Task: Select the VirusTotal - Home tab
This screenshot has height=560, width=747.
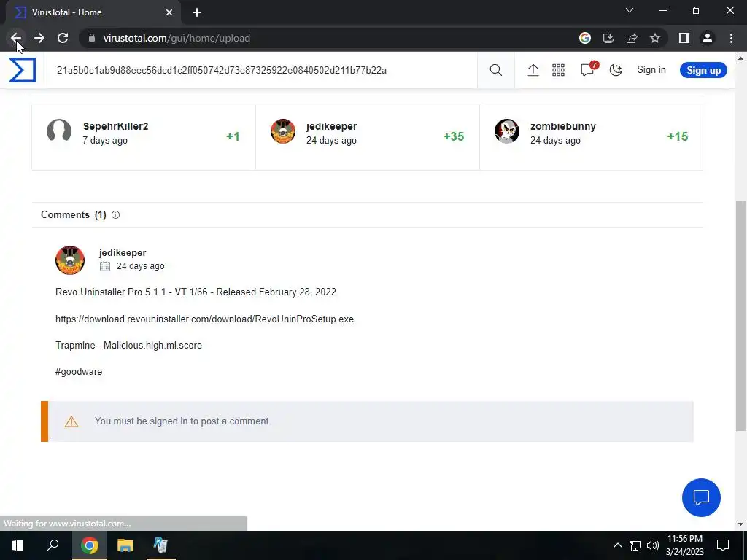Action: click(x=93, y=12)
